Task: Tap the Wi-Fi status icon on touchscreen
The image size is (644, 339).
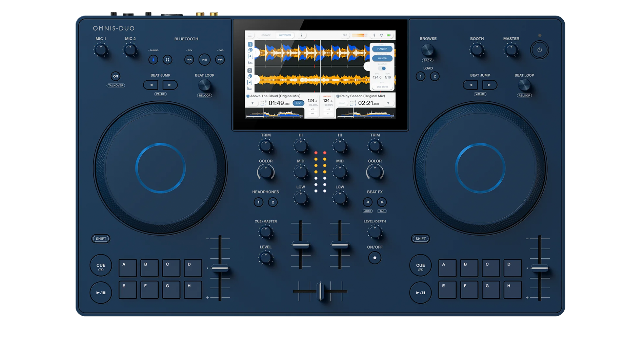Action: click(381, 35)
